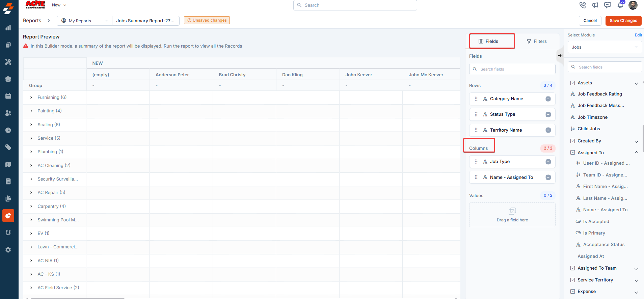Select the Is Accepted field
644x299 pixels.
point(596,222)
